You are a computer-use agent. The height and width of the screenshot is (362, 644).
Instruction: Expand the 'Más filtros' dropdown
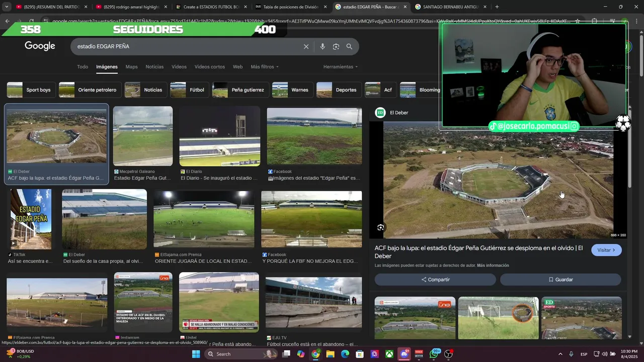pyautogui.click(x=265, y=67)
